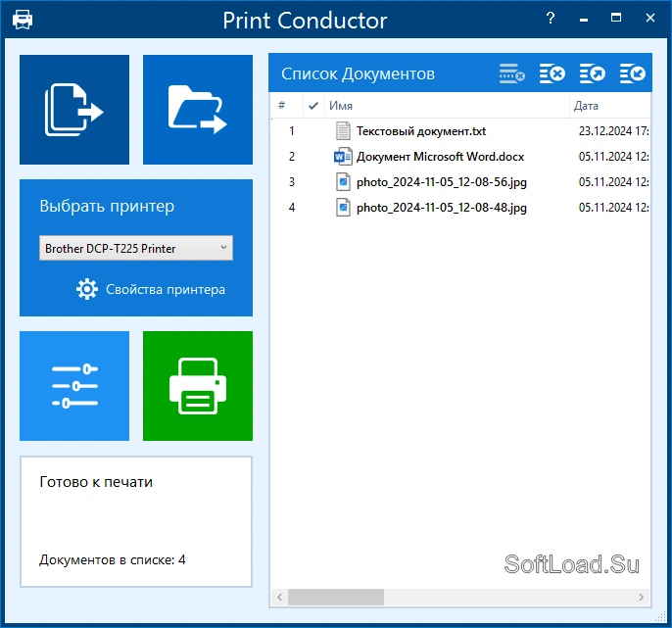Click the date 23.12.2024 cell
This screenshot has height=628, width=672.
click(613, 131)
